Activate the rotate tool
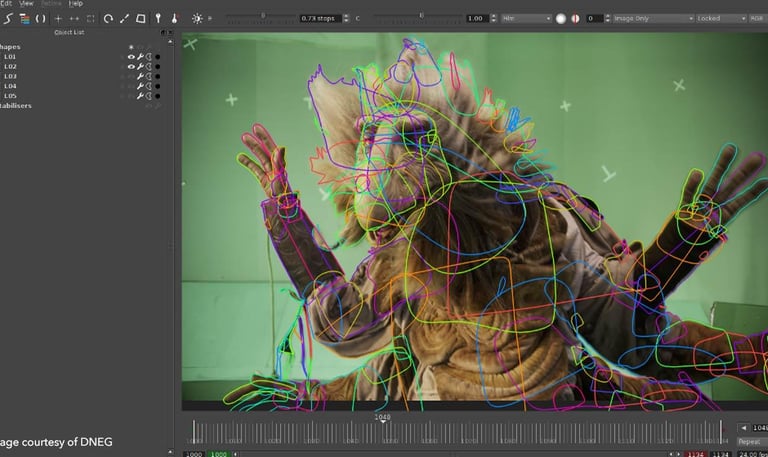This screenshot has height=457, width=768. 108,18
